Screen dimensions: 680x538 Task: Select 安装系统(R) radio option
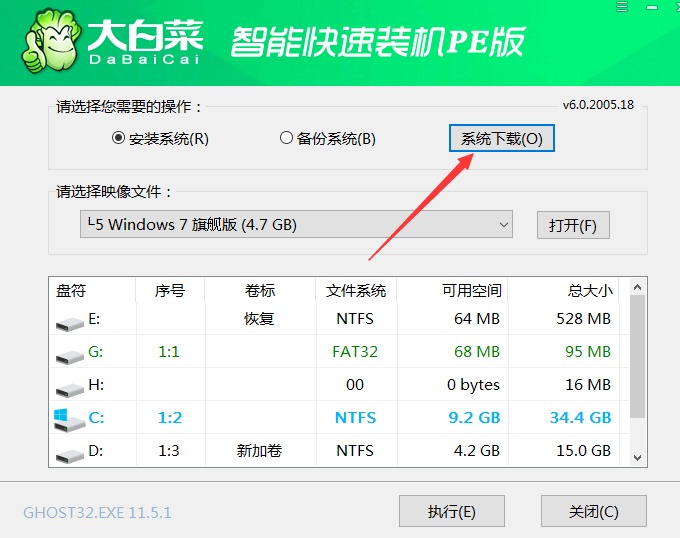(160, 139)
